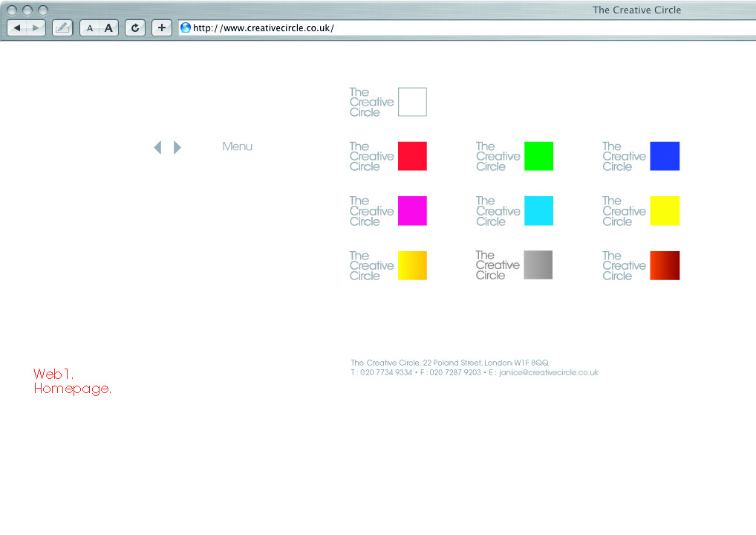Select the green square Creative Circle logo
This screenshot has width=756, height=535.
pos(538,156)
